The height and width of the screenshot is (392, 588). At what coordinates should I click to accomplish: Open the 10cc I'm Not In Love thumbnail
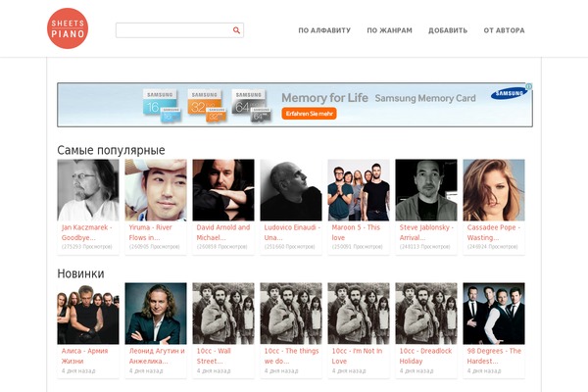tap(359, 314)
